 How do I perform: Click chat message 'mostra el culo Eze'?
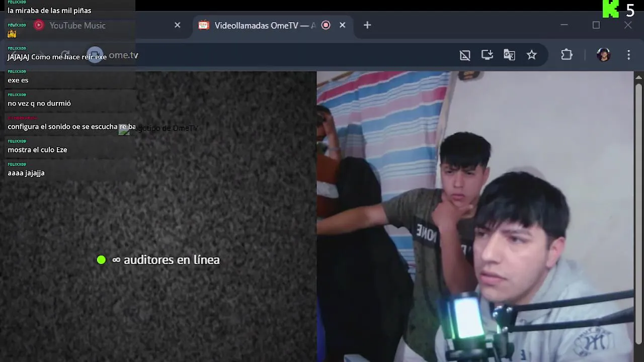[x=37, y=150]
